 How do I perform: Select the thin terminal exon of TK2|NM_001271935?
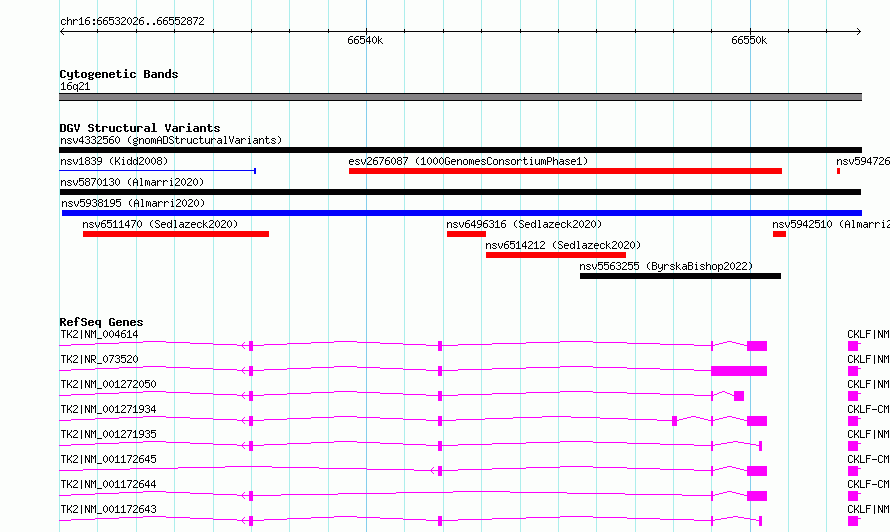[x=760, y=446]
